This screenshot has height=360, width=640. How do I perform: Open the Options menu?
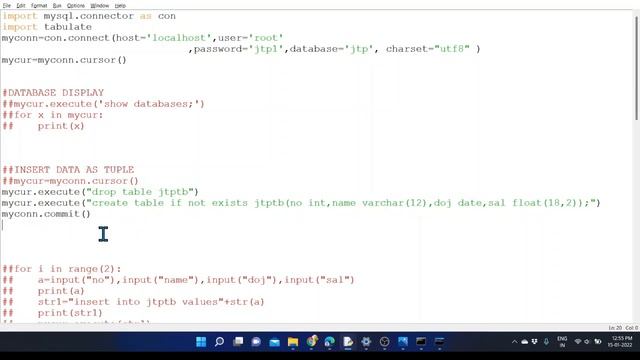click(76, 6)
